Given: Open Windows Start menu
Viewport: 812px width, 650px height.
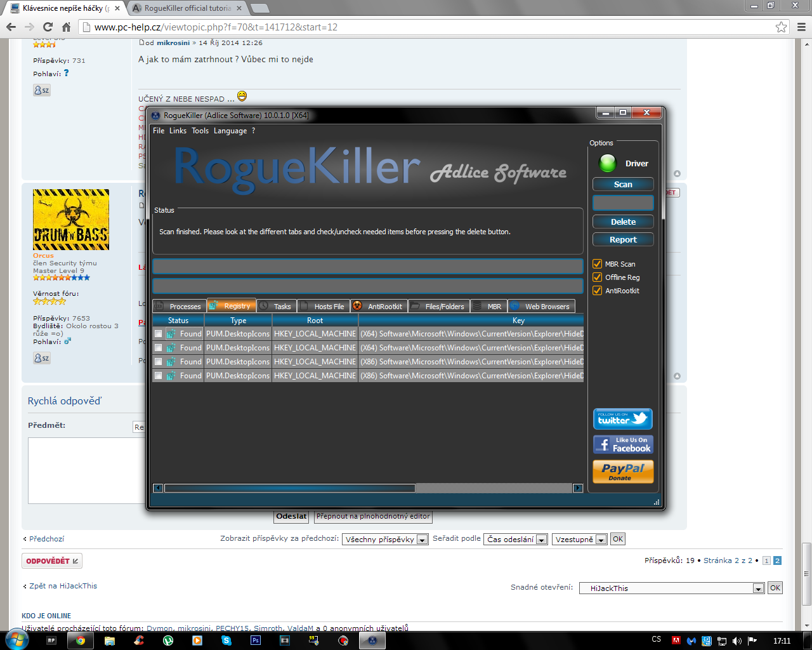Looking at the screenshot, I should point(16,639).
